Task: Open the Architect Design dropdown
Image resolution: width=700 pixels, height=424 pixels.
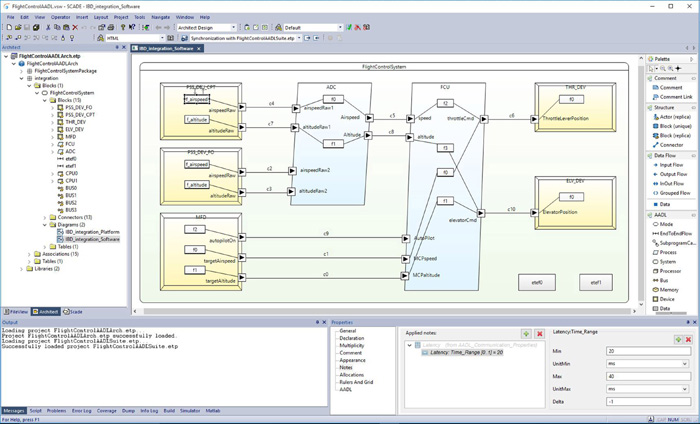Action: click(x=233, y=28)
